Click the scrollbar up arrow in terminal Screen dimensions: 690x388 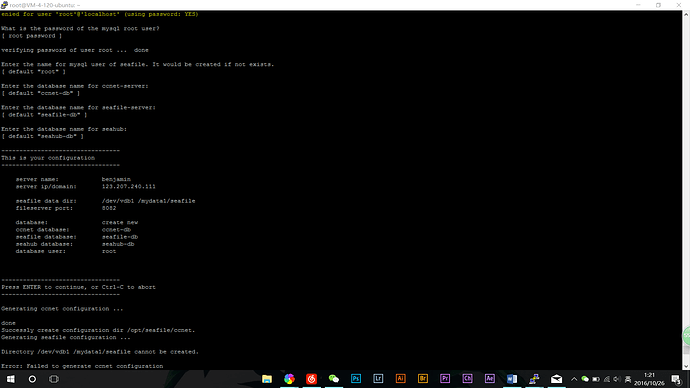pos(686,14)
